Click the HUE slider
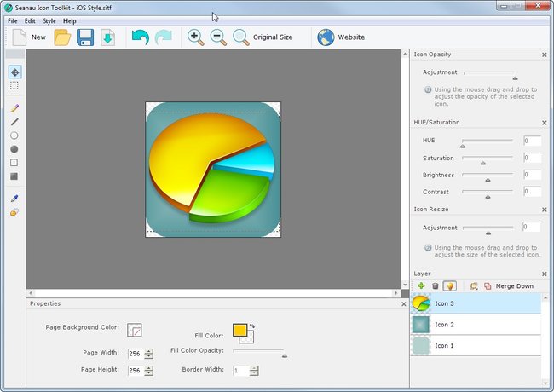554x392 pixels. [488, 141]
